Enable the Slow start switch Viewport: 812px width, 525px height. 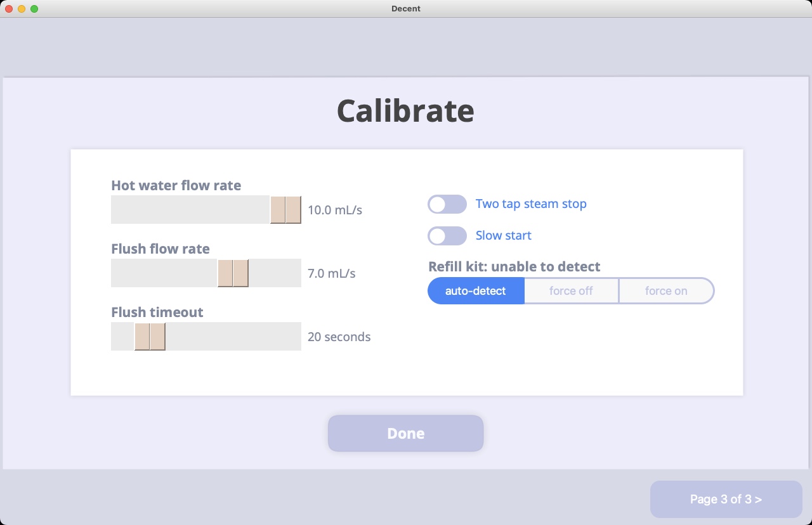447,236
